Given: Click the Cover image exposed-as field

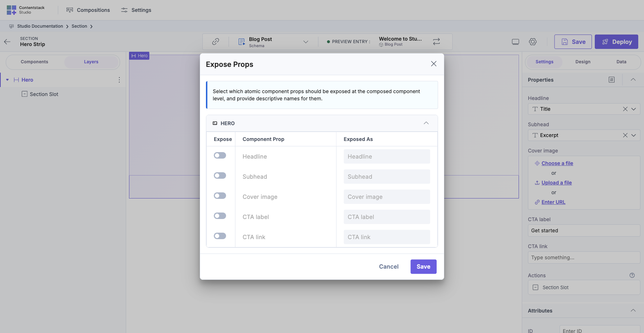Looking at the screenshot, I should [x=387, y=197].
